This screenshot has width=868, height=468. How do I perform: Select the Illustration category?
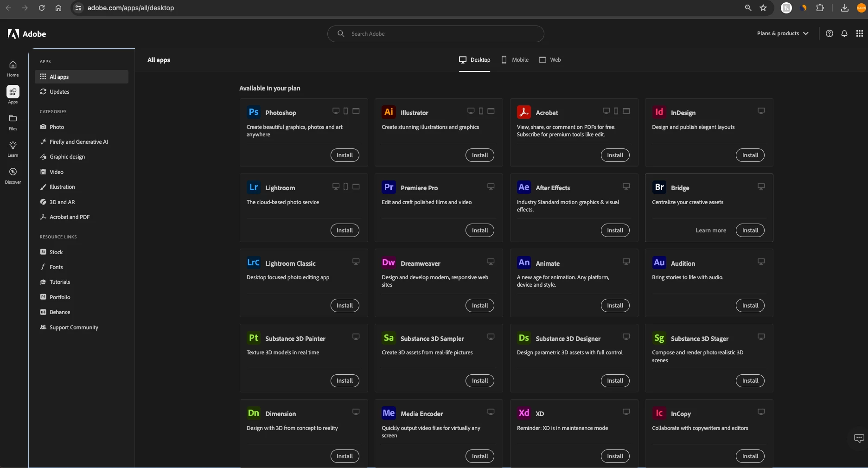pyautogui.click(x=82, y=187)
